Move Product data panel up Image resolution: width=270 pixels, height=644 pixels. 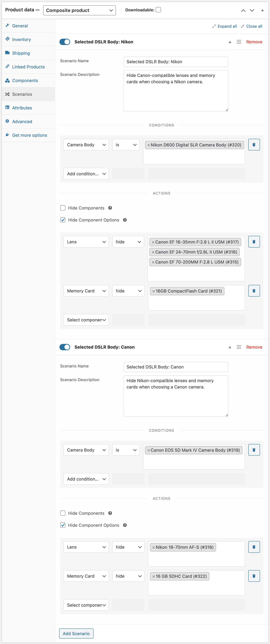pos(243,10)
